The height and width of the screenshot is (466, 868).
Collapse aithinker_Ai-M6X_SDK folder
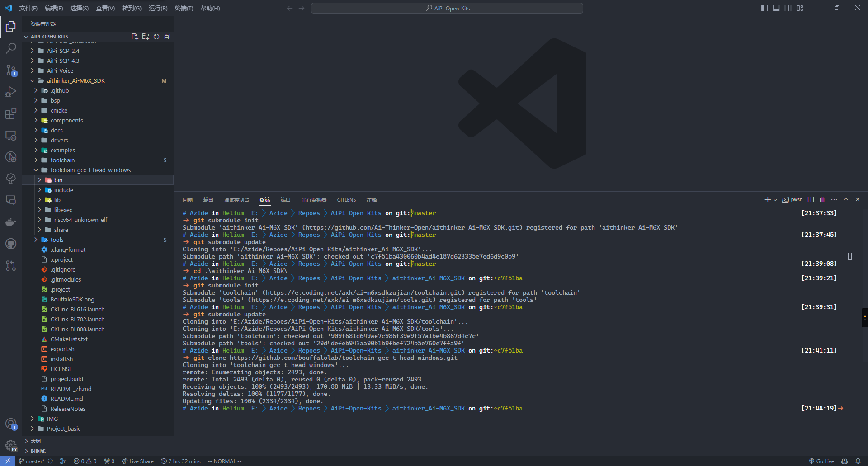click(32, 81)
